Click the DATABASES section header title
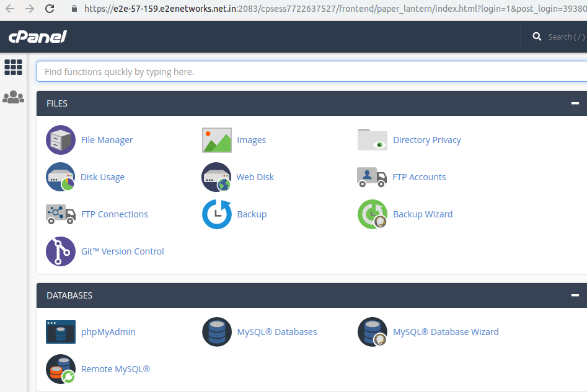The image size is (587, 392). click(69, 295)
